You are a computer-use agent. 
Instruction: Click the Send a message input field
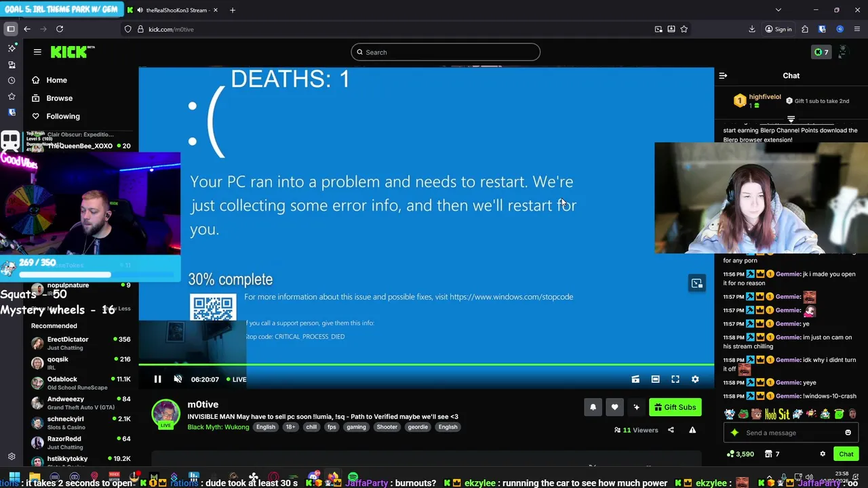[790, 433]
